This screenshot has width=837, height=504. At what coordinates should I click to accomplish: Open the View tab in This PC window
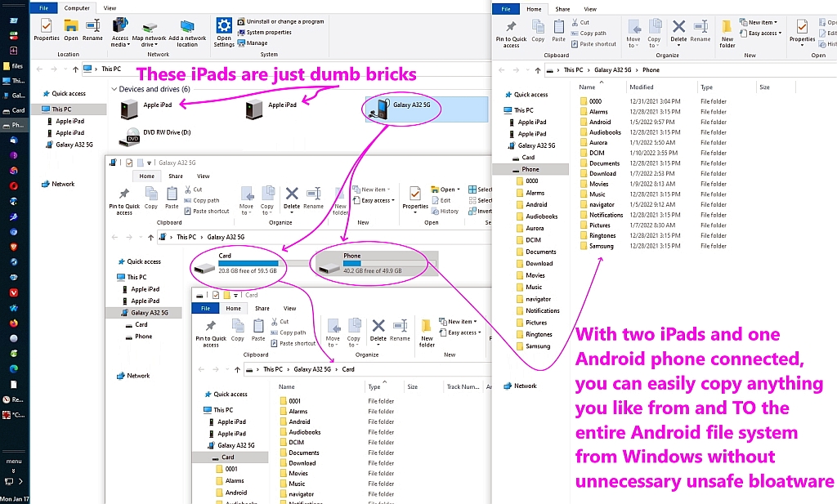click(x=110, y=8)
